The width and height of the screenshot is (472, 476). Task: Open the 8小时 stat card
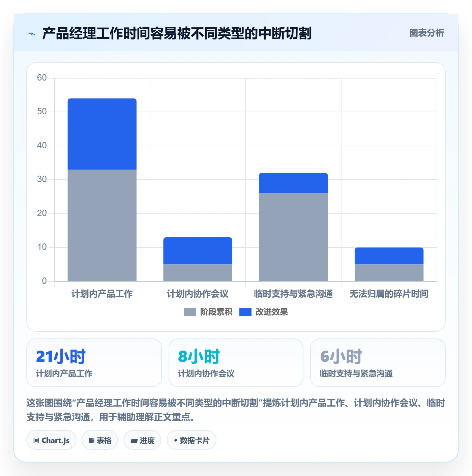coord(236,363)
